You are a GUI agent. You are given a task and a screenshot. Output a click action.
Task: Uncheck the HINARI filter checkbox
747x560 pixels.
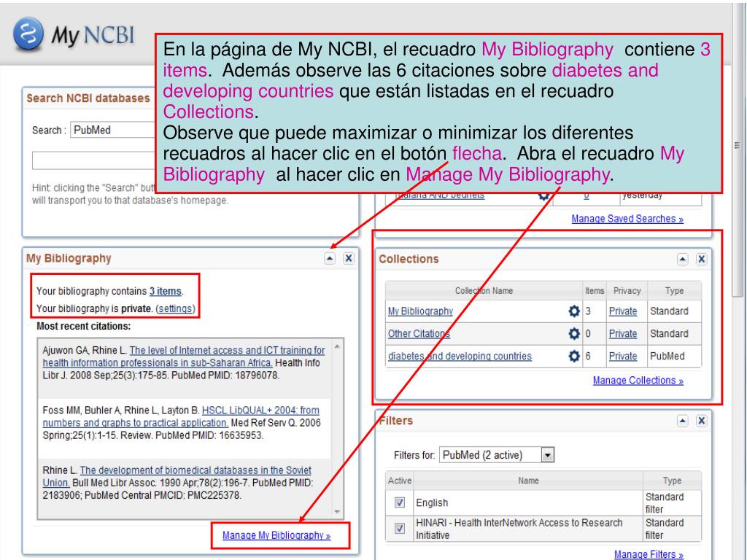click(x=400, y=528)
